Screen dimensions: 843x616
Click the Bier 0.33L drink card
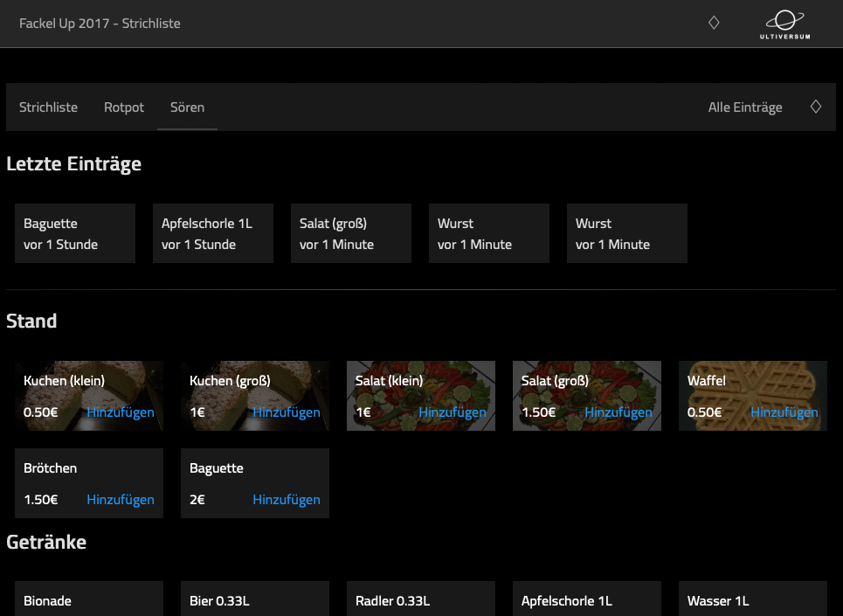(254, 600)
